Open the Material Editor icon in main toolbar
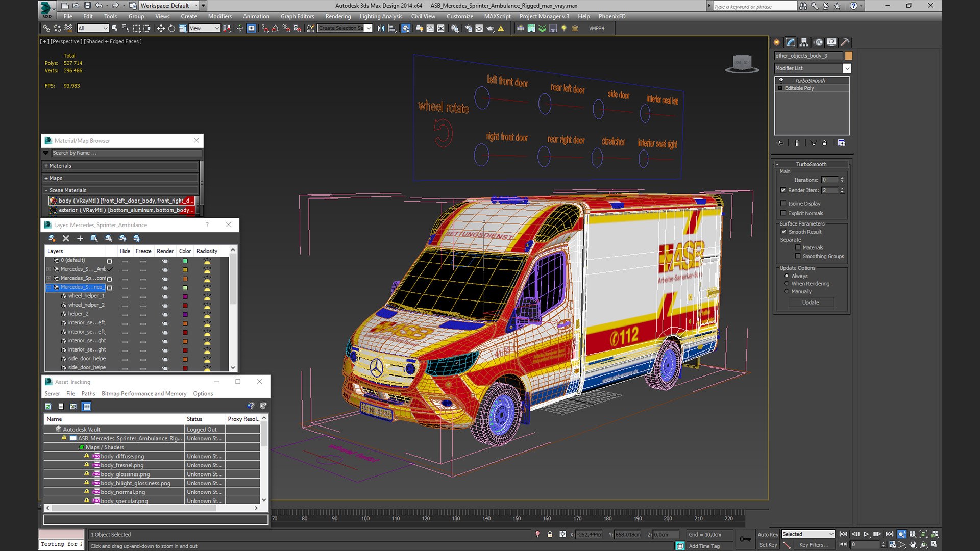Viewport: 980px width, 551px height. coord(454,28)
